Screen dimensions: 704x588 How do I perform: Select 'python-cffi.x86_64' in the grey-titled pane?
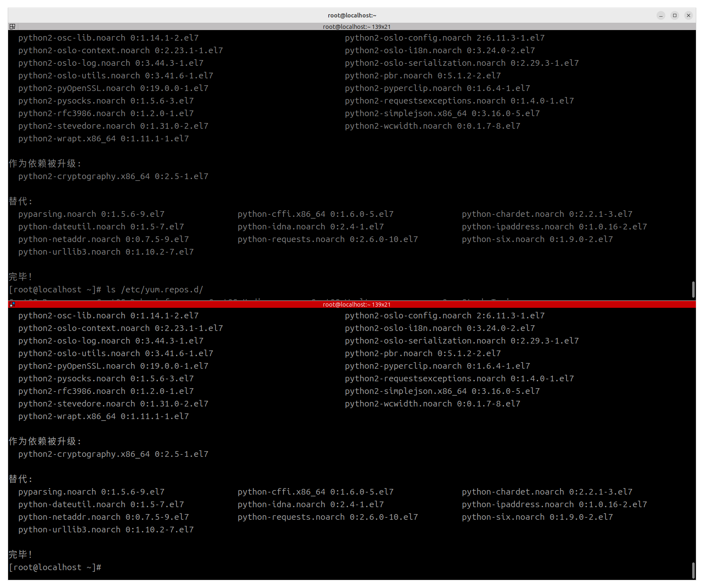282,214
